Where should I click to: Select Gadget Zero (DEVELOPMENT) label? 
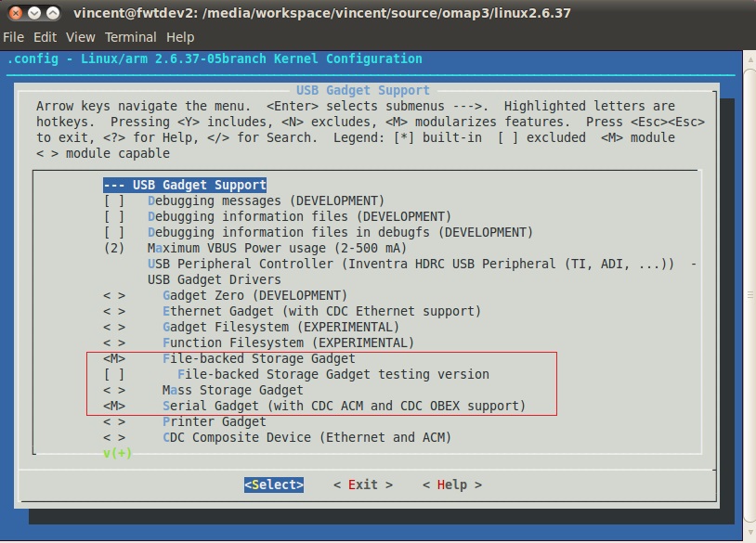(255, 296)
